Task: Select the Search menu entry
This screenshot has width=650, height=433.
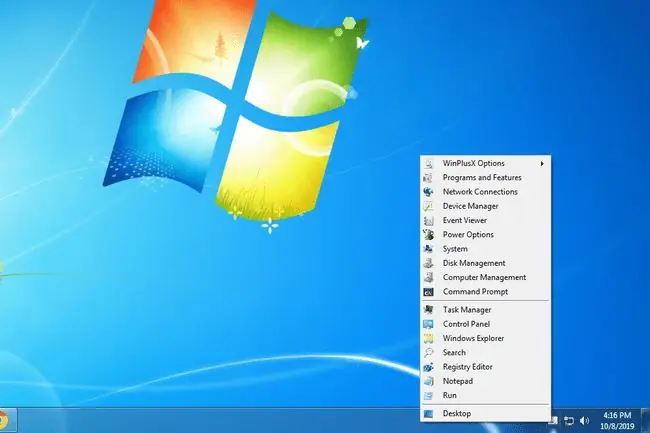Action: [485, 353]
